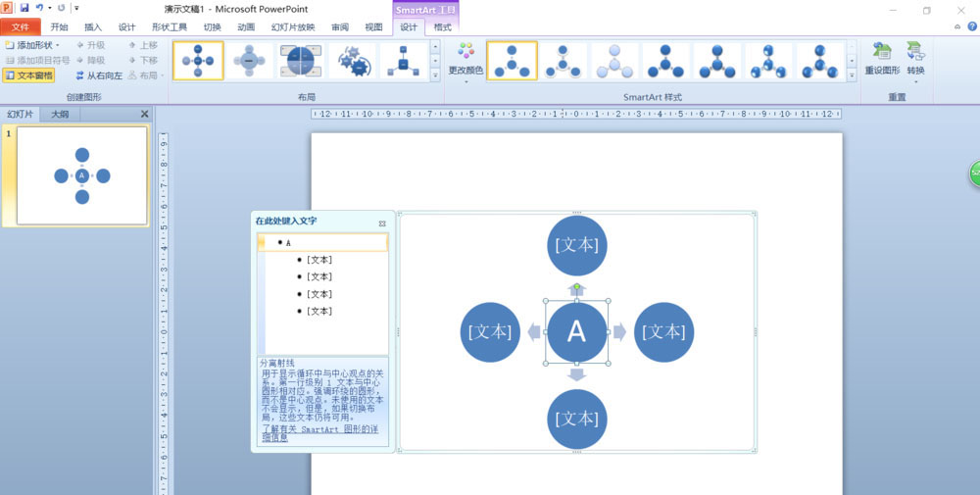Open 格式 tab under SmartArt 工具
This screenshot has width=980, height=495.
443,26
